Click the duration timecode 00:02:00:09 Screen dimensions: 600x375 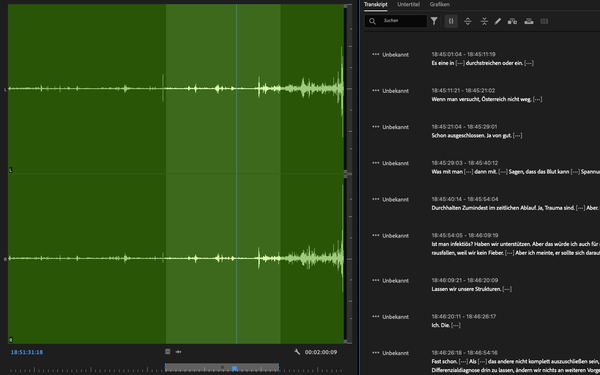click(321, 352)
